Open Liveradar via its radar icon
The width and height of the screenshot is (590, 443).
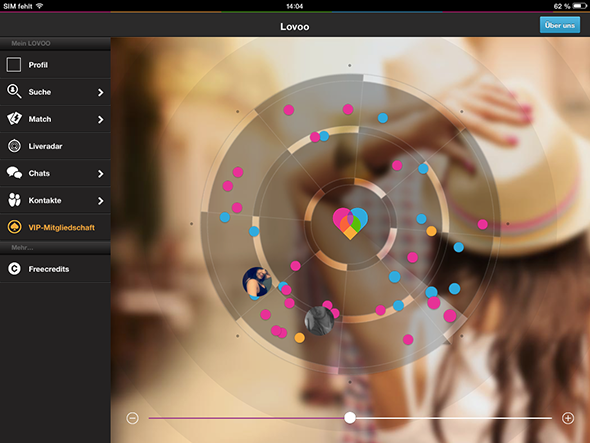(14, 146)
